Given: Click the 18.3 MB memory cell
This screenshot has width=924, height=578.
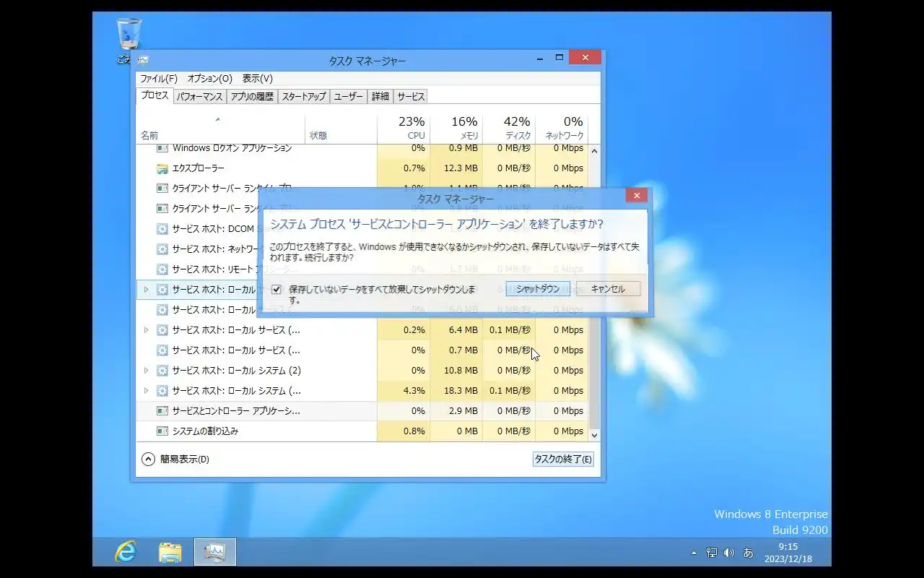Looking at the screenshot, I should click(456, 391).
